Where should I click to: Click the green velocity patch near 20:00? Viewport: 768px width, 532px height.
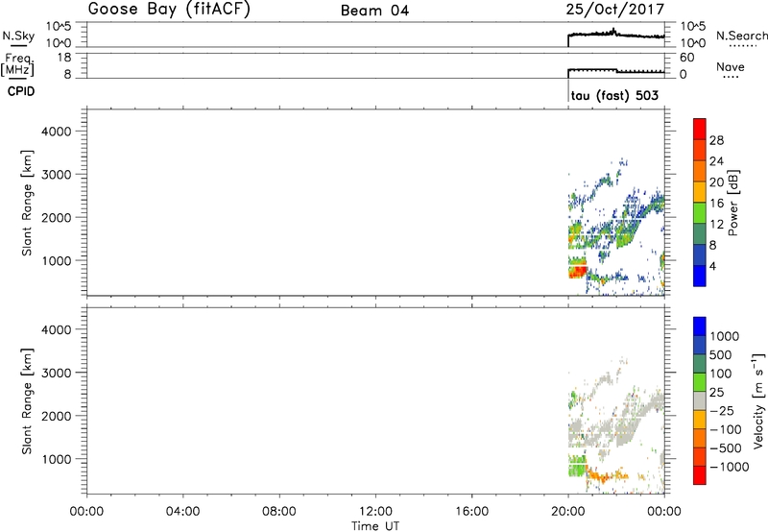point(578,466)
